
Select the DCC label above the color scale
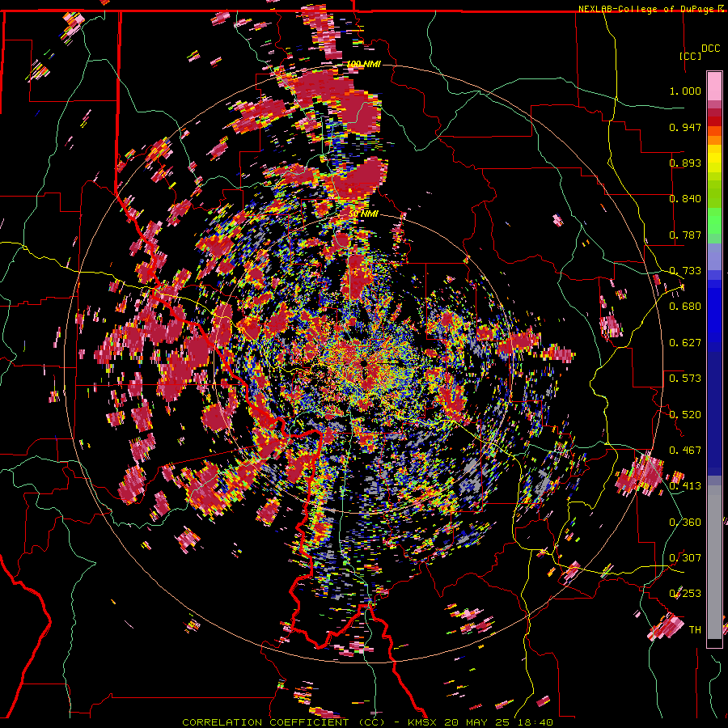[x=710, y=49]
